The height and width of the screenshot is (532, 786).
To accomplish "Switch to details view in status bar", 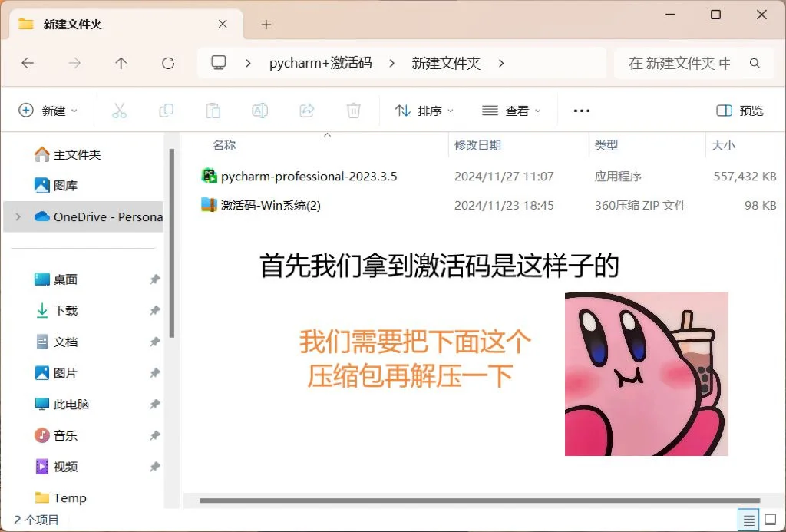I will pos(750,519).
